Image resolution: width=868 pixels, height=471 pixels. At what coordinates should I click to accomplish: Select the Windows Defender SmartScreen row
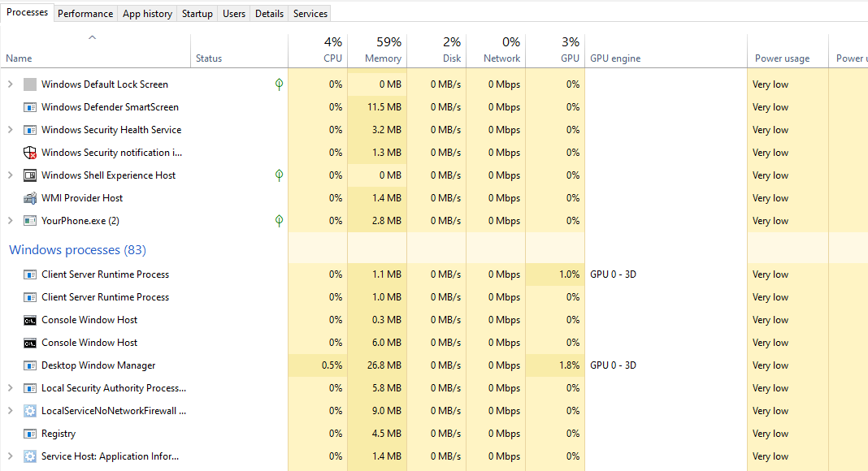click(434, 106)
